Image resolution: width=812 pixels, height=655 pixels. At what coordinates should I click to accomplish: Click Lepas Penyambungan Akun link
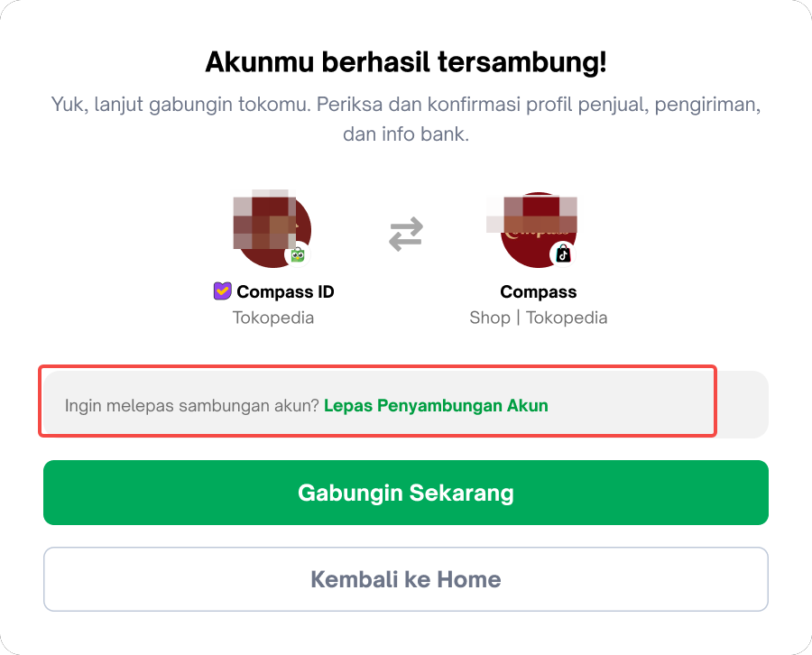pos(436,405)
